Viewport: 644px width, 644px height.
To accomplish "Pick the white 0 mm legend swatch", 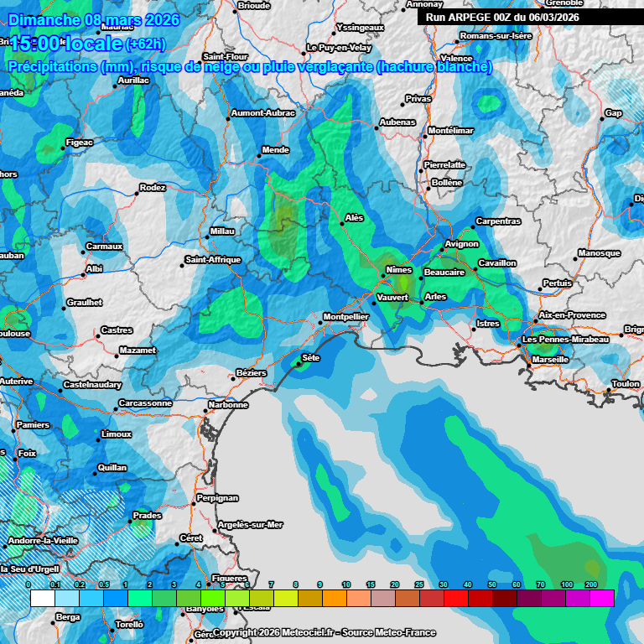I will click(x=42, y=598).
